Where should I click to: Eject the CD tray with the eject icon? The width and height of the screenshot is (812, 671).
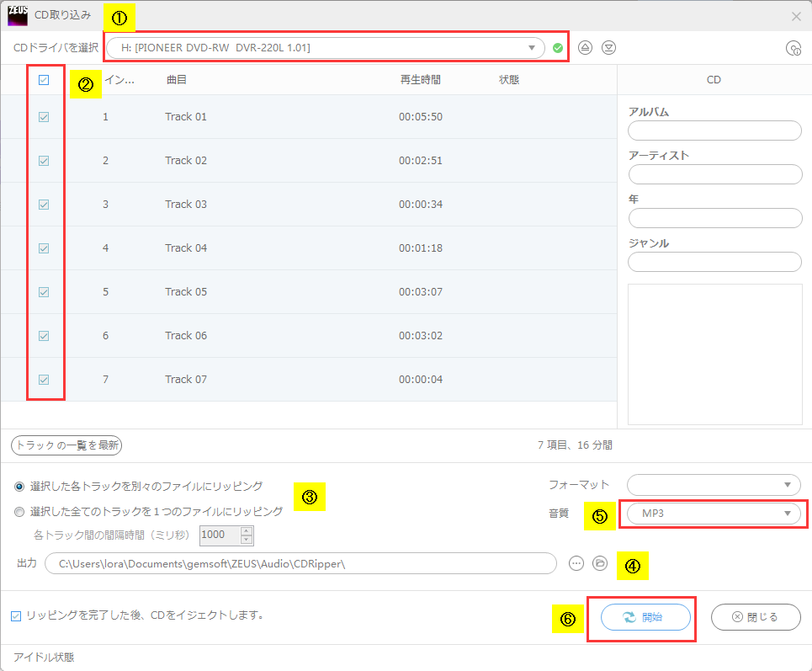click(585, 48)
